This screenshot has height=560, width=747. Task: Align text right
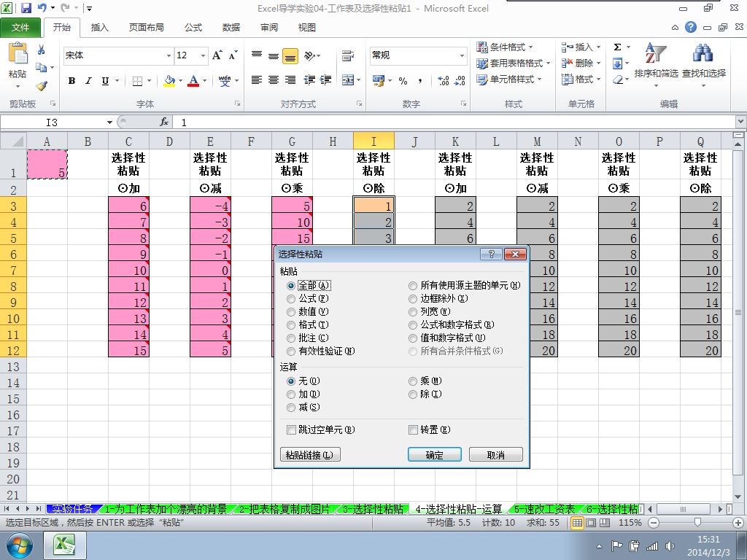click(x=290, y=80)
